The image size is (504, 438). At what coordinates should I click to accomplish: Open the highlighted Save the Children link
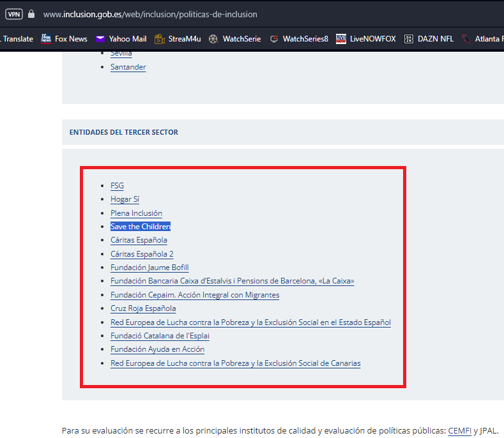point(141,227)
